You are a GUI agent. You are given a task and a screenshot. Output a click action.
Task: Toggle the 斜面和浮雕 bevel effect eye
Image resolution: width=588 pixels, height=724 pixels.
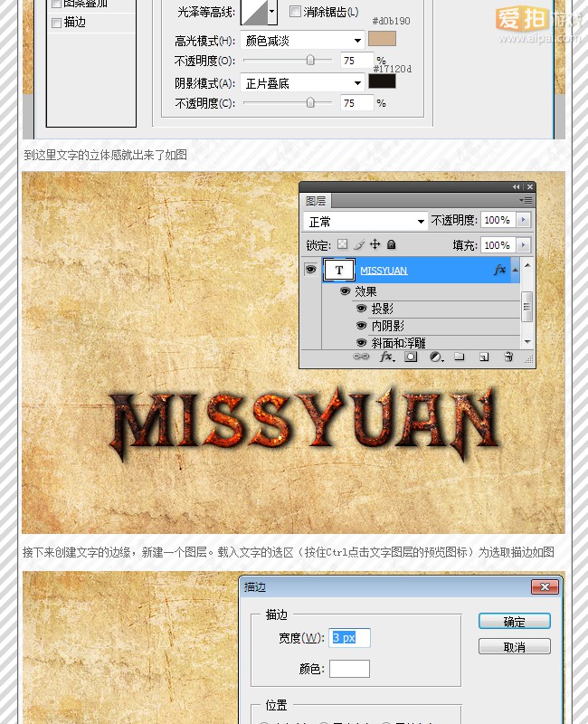361,343
